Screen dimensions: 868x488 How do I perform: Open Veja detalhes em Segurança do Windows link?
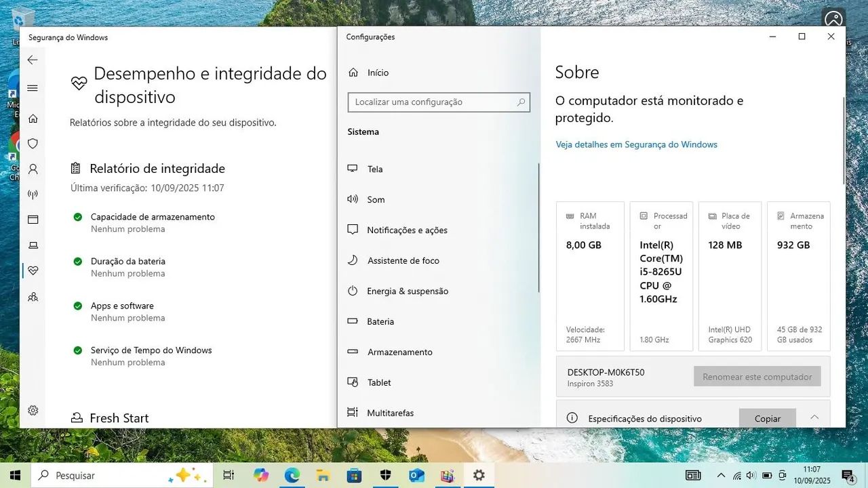pyautogui.click(x=636, y=144)
